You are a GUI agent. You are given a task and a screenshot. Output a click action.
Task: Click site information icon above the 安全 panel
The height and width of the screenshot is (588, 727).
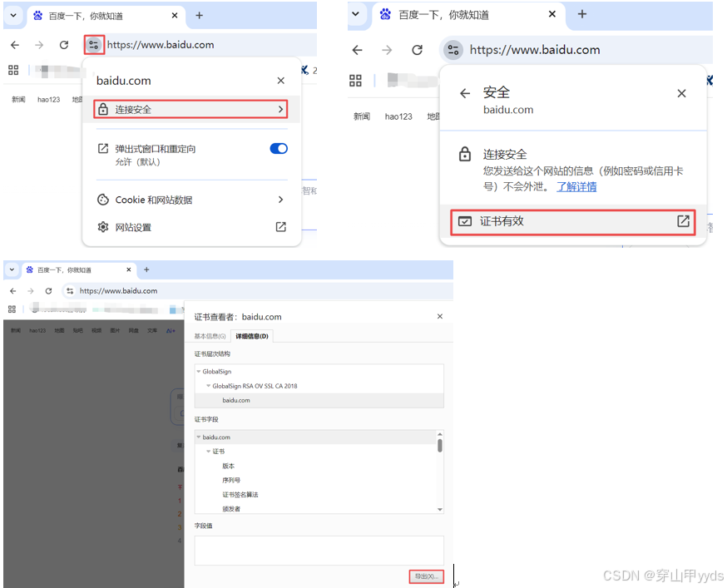(x=453, y=50)
